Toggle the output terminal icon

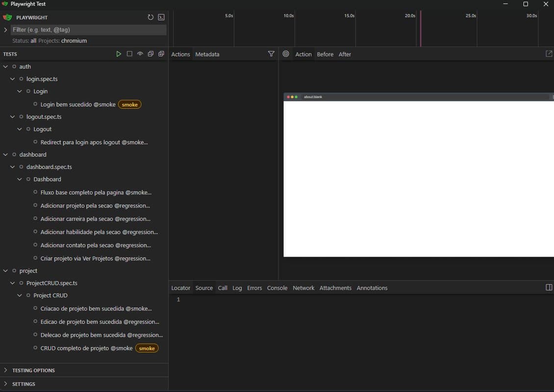point(161,17)
